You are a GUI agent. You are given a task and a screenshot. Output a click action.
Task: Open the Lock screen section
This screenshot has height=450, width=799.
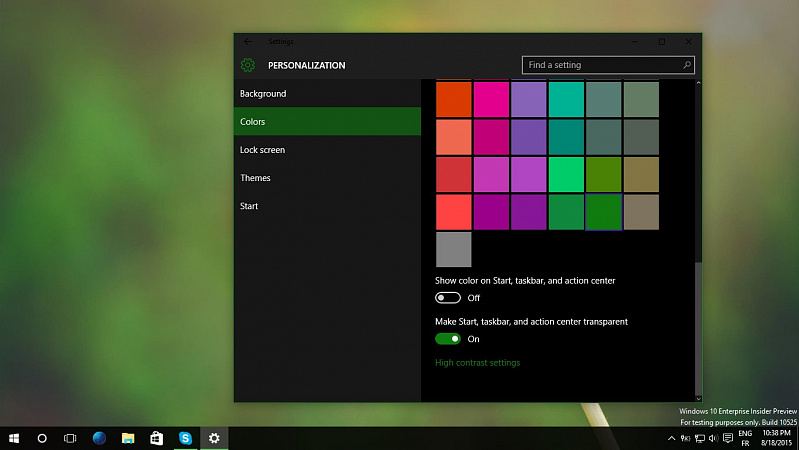(327, 149)
